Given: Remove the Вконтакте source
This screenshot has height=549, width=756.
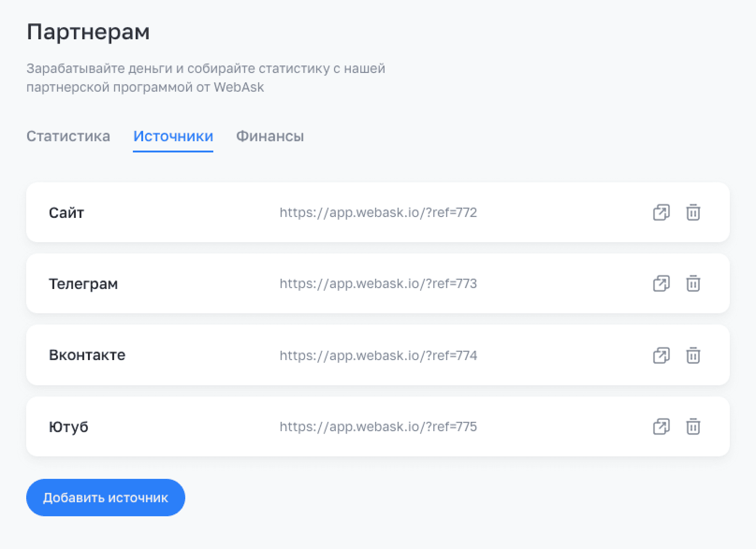Looking at the screenshot, I should [693, 355].
